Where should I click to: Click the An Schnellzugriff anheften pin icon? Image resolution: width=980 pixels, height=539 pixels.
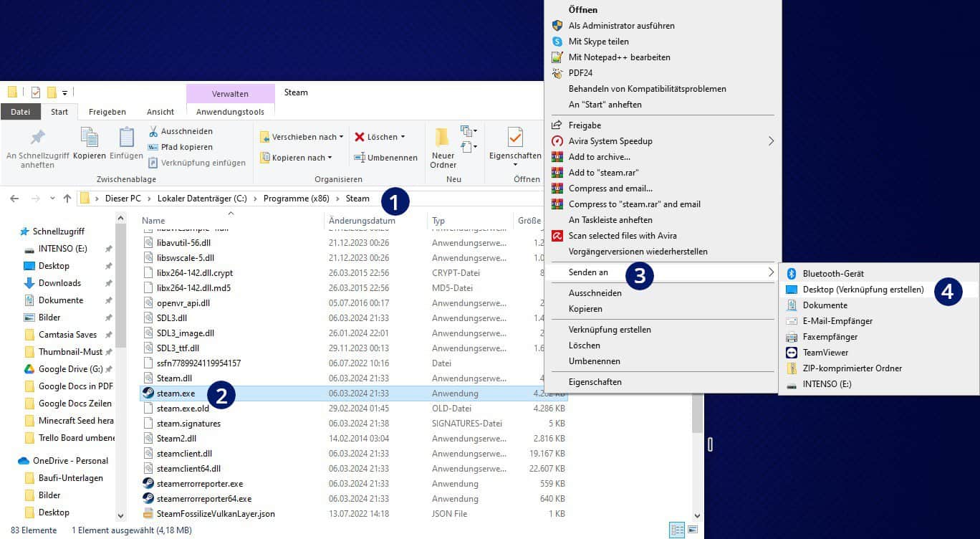tap(37, 137)
